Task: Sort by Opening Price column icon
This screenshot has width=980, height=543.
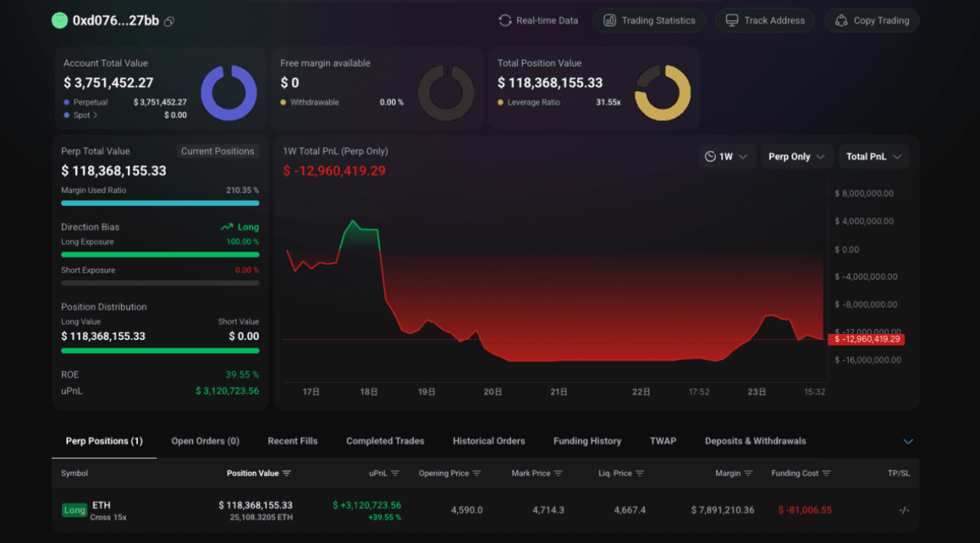Action: point(477,473)
